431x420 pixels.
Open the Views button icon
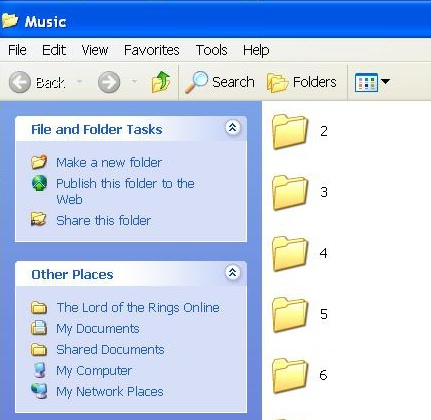[x=366, y=82]
